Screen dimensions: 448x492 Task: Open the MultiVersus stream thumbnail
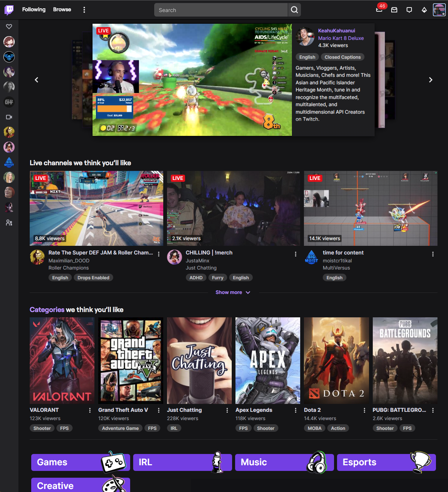pyautogui.click(x=371, y=209)
